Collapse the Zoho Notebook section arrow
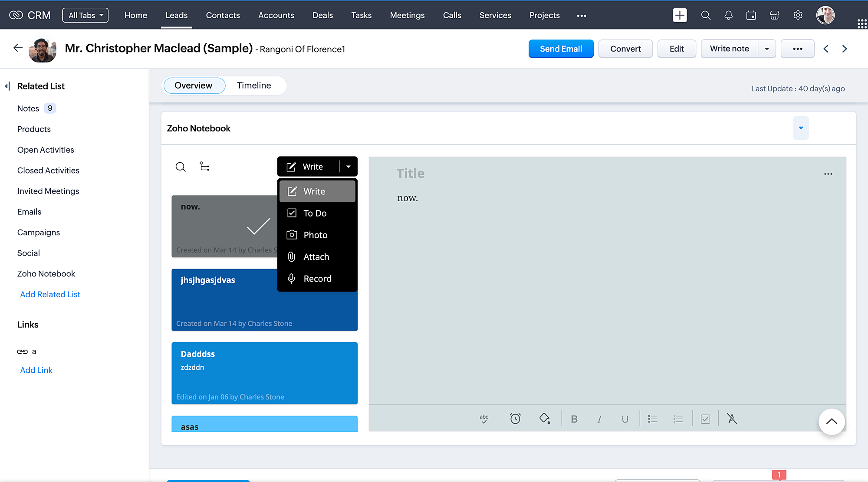 [801, 128]
